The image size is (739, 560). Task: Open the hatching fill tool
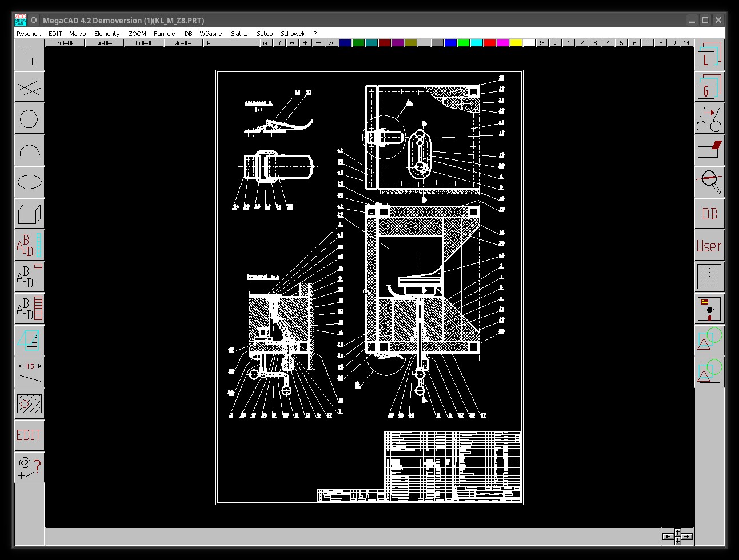pos(29,403)
